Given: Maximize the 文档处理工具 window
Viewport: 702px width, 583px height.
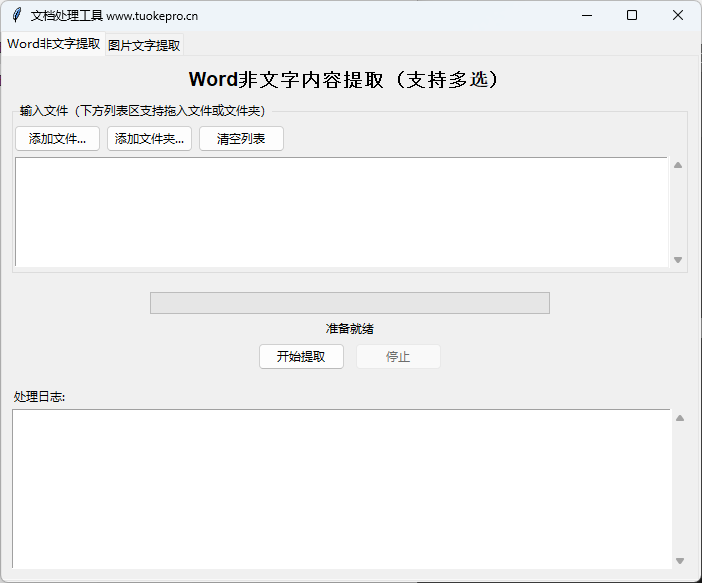Looking at the screenshot, I should [x=632, y=15].
